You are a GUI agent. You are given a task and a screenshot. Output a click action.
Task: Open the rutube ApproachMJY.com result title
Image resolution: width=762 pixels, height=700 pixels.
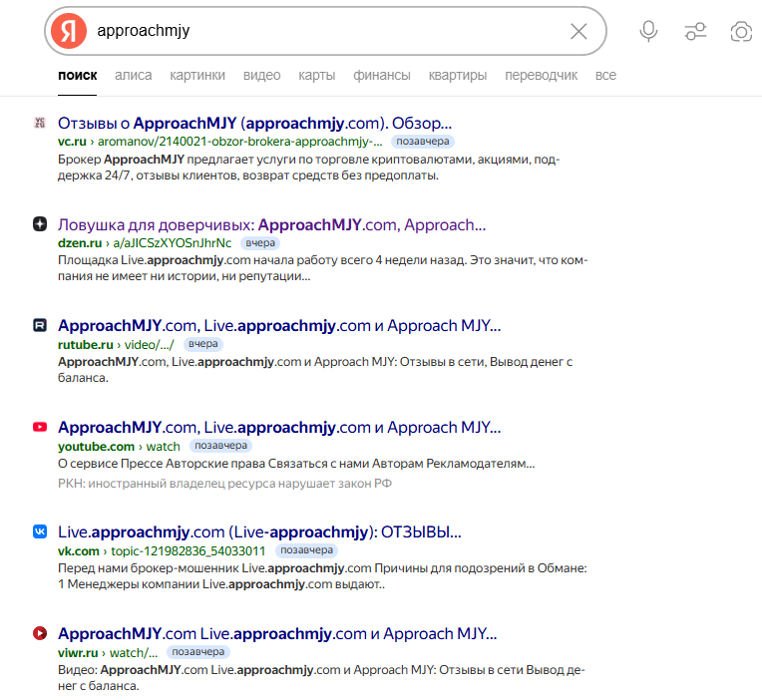pos(279,325)
